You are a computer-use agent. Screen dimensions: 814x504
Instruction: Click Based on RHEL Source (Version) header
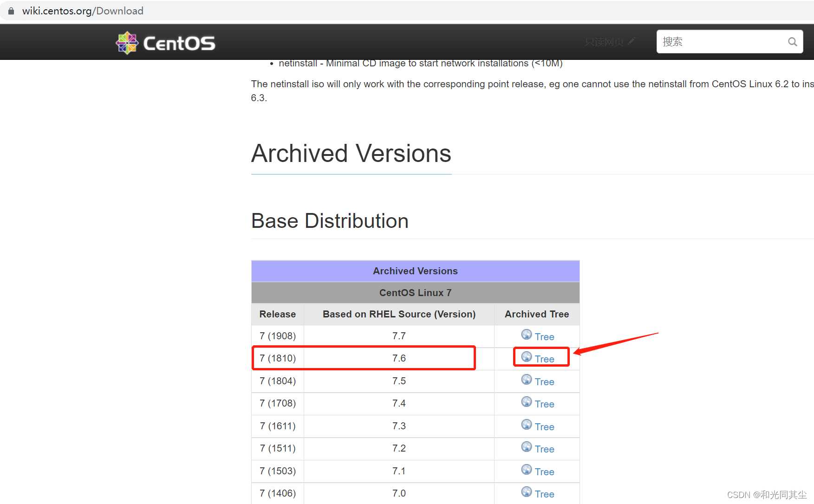[399, 314]
